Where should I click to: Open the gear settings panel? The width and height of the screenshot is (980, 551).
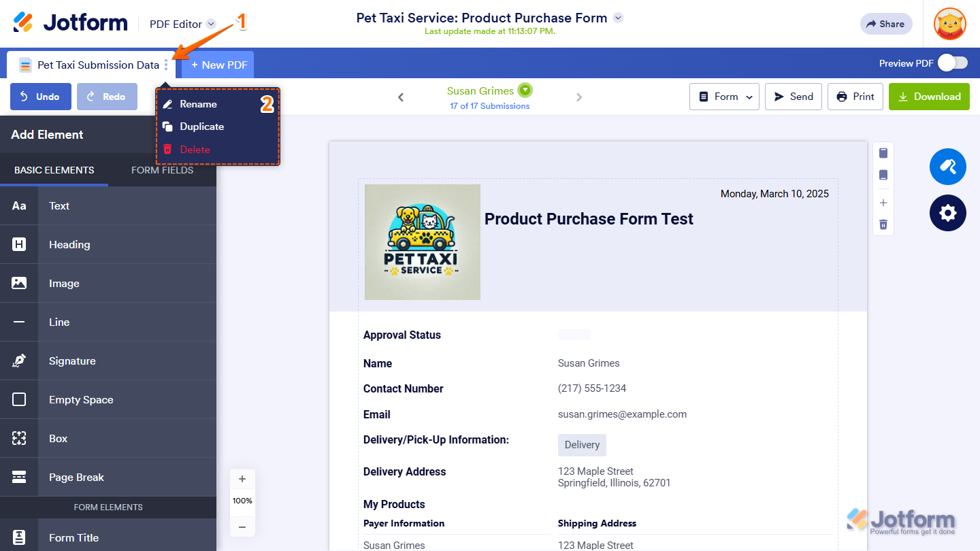point(947,213)
